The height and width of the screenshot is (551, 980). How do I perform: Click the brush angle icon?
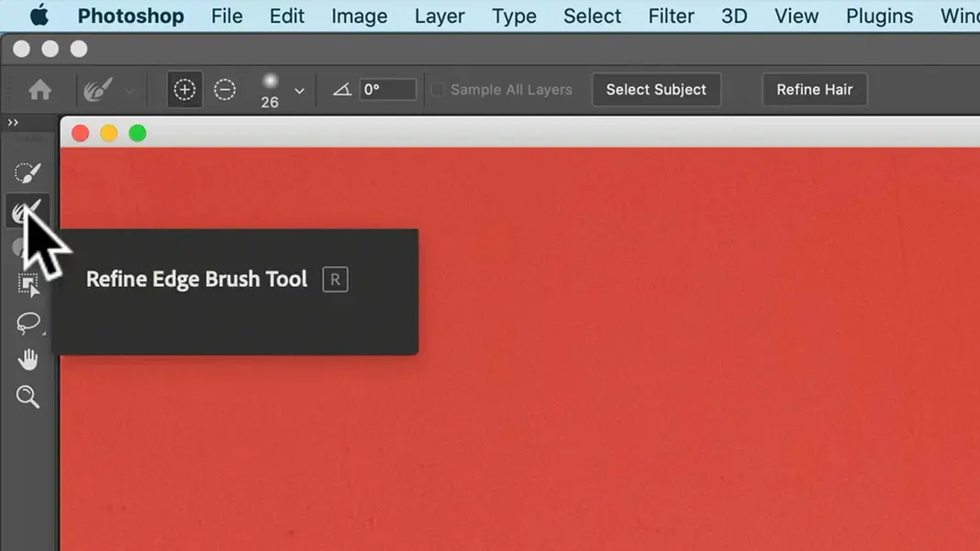pyautogui.click(x=342, y=90)
